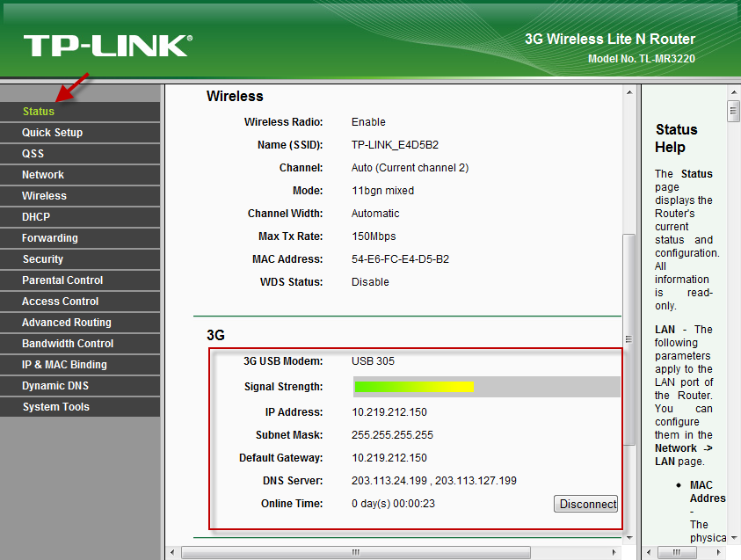Click help panel horizontal scroll left arrow

pyautogui.click(x=650, y=552)
